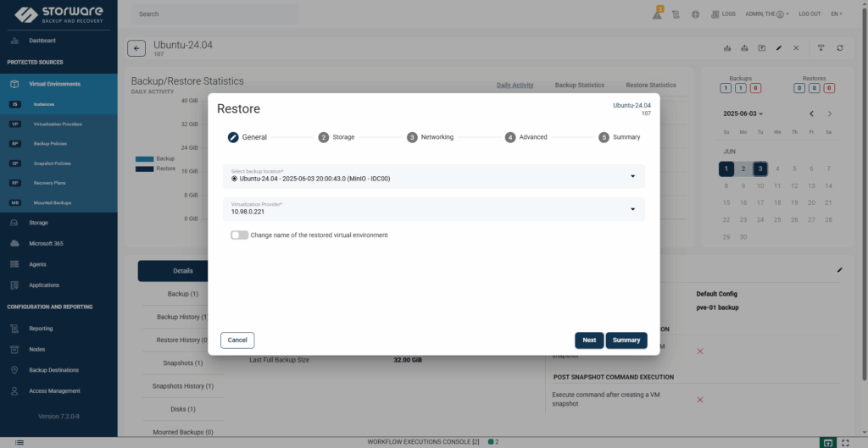Jump to the Advanced wizard step
The height and width of the screenshot is (448, 868).
click(526, 137)
